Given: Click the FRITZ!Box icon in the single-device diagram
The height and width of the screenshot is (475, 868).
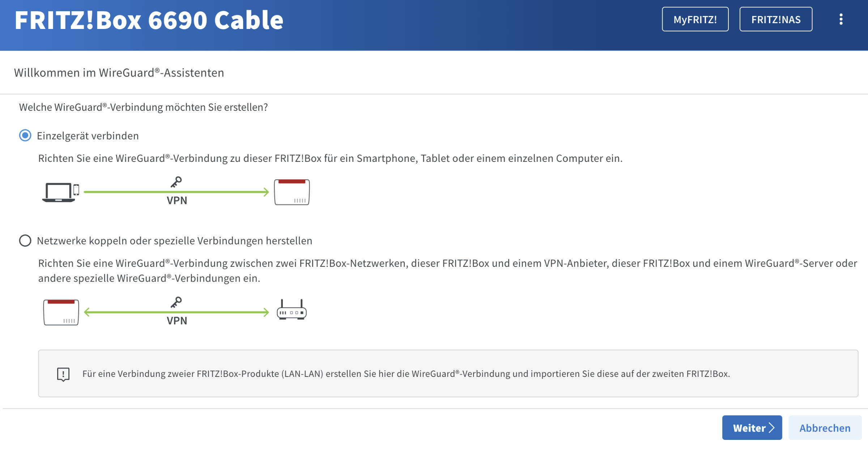Looking at the screenshot, I should (x=292, y=192).
